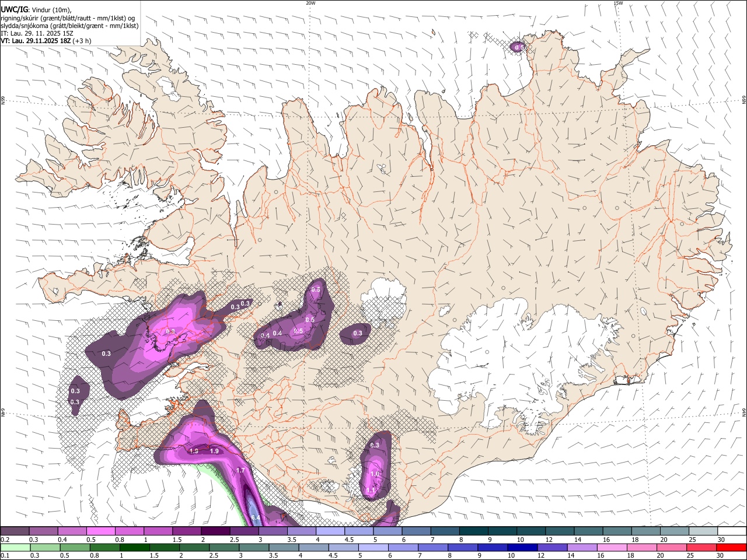Click the '1.0' snowfall value label

pos(375,474)
